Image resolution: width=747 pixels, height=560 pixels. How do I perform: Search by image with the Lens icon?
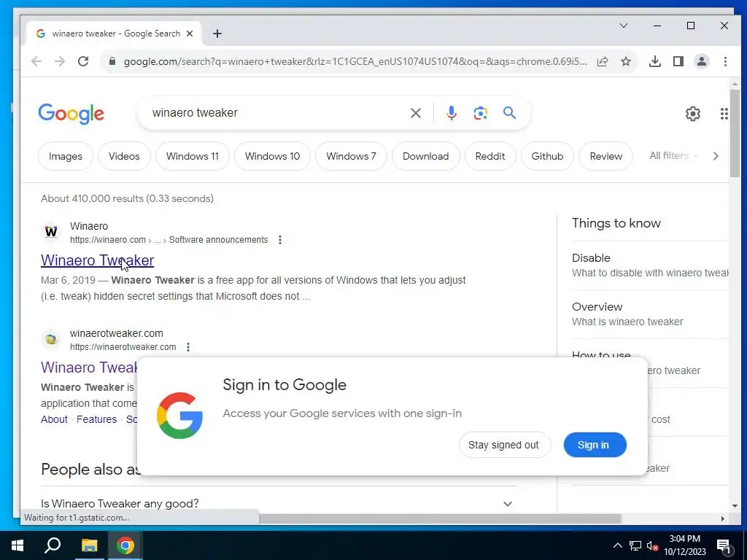pyautogui.click(x=480, y=113)
